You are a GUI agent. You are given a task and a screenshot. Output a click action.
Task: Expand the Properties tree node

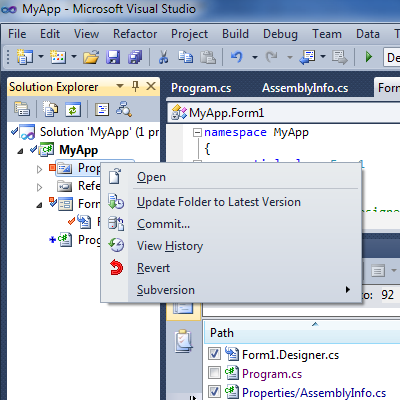39,169
